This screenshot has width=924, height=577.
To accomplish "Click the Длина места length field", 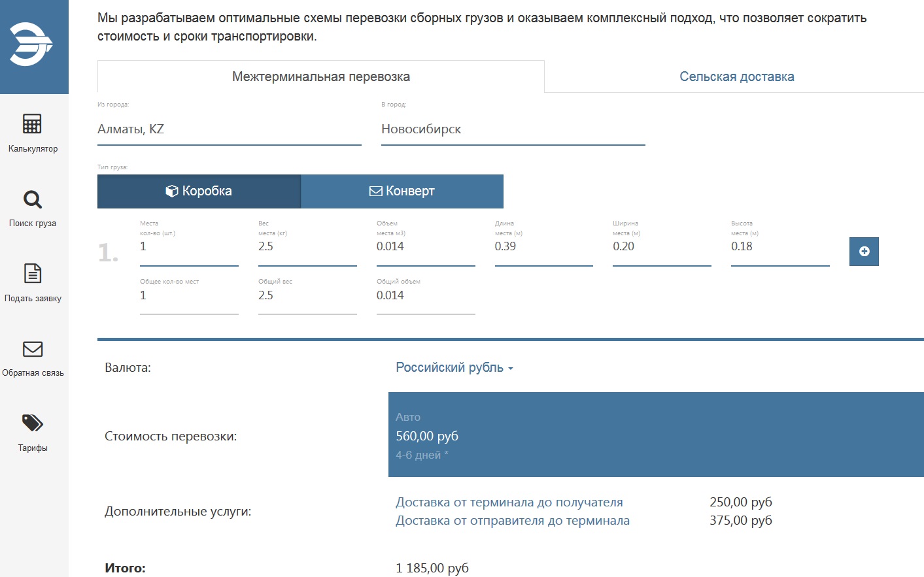I will pos(543,247).
